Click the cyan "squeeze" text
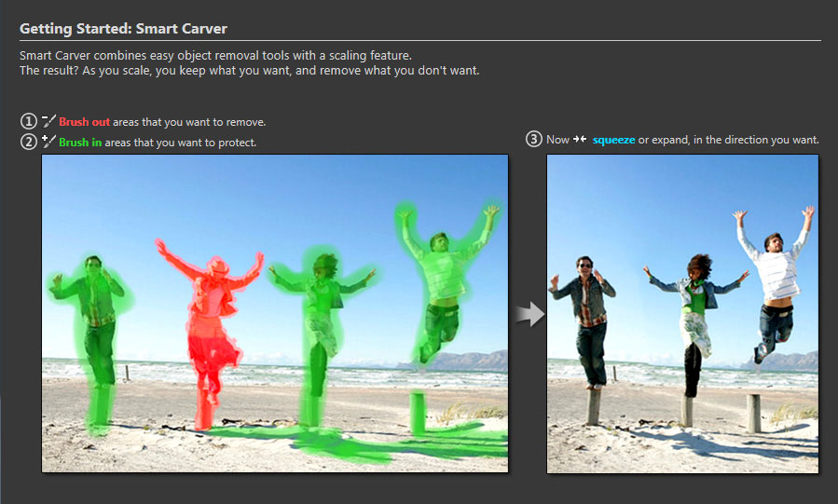 (x=613, y=140)
